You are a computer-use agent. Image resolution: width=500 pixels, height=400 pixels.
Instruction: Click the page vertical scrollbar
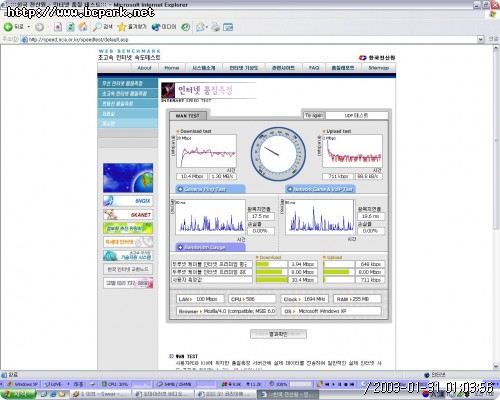pos(496,207)
